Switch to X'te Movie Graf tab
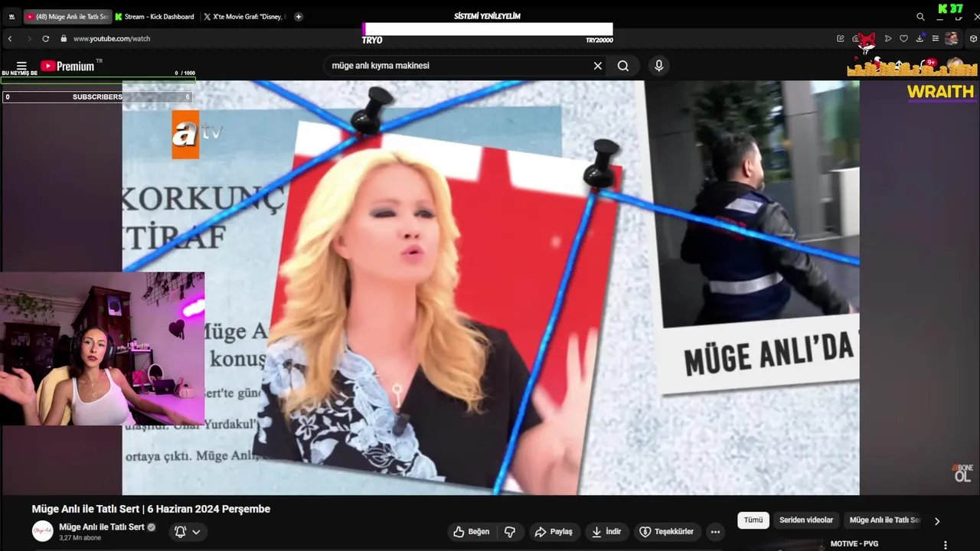The image size is (980, 551). click(x=245, y=16)
